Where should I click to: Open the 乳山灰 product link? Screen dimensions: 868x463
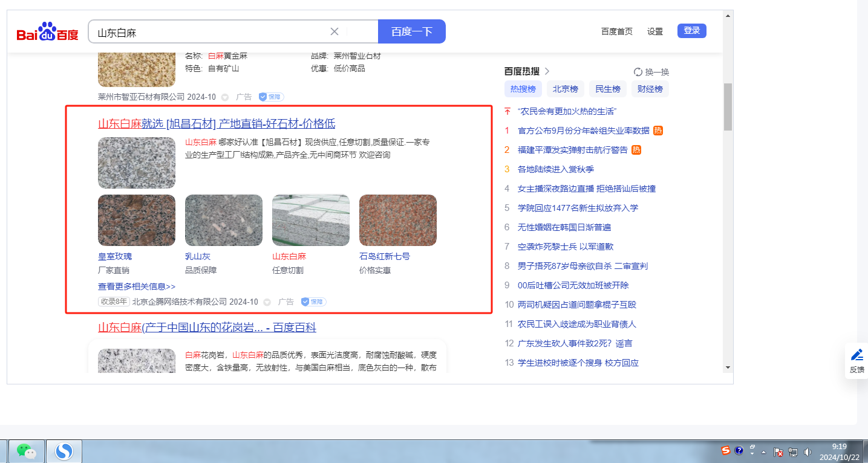coord(198,256)
